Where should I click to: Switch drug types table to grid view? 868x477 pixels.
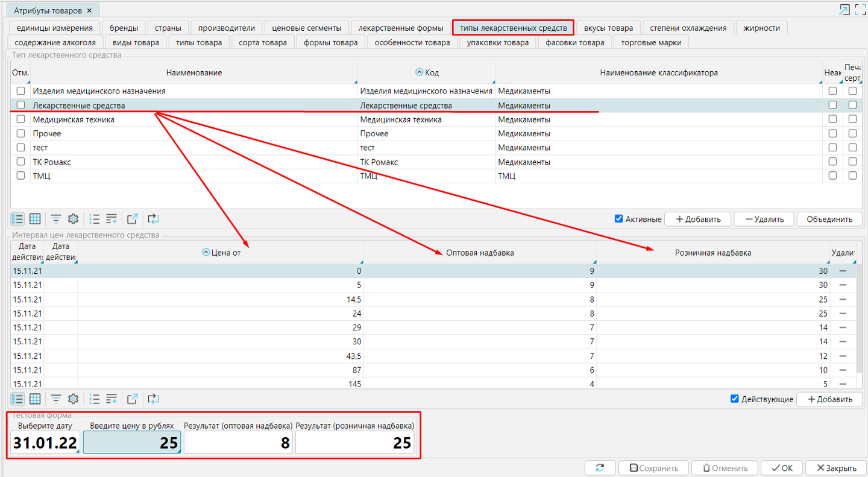click(35, 219)
